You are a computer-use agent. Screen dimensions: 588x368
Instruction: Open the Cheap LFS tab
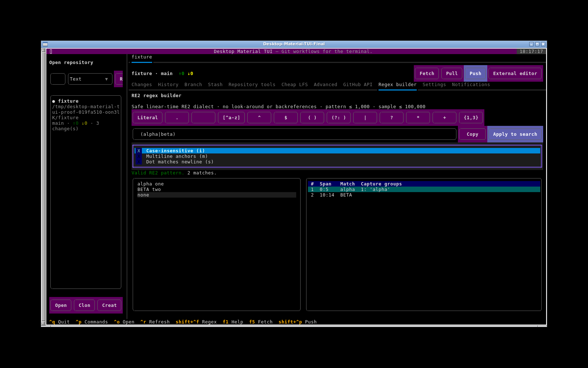coord(294,85)
